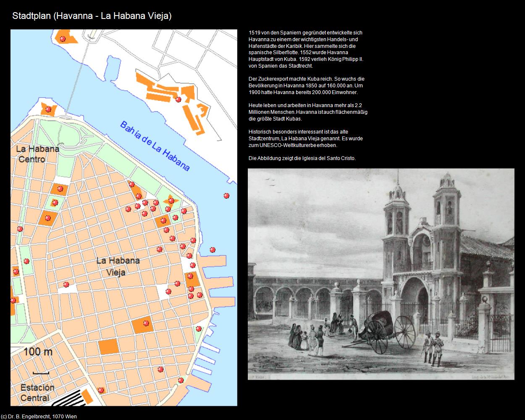Click the empty orange square without a marker above the 100 m scale
The height and width of the screenshot is (420, 525).
[109, 346]
